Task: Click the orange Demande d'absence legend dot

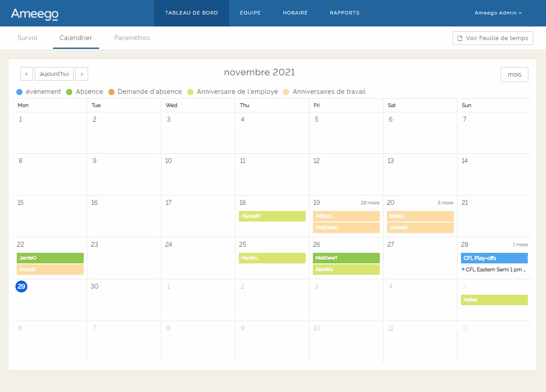Action: click(111, 92)
